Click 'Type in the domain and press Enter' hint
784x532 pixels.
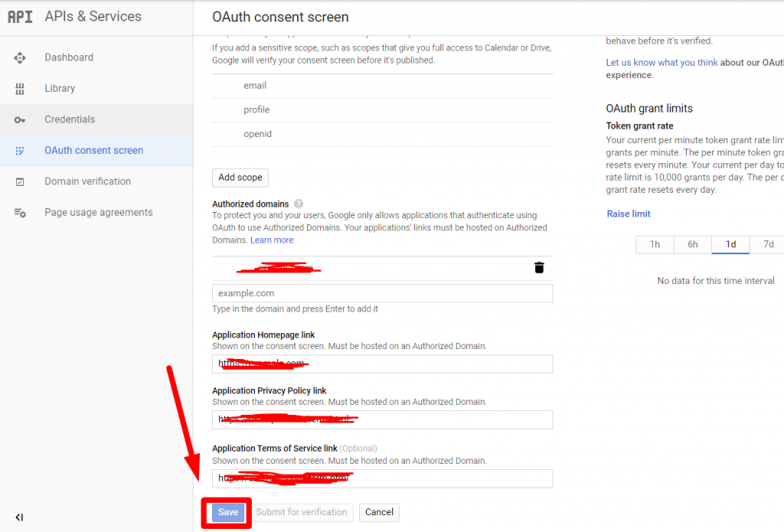295,309
